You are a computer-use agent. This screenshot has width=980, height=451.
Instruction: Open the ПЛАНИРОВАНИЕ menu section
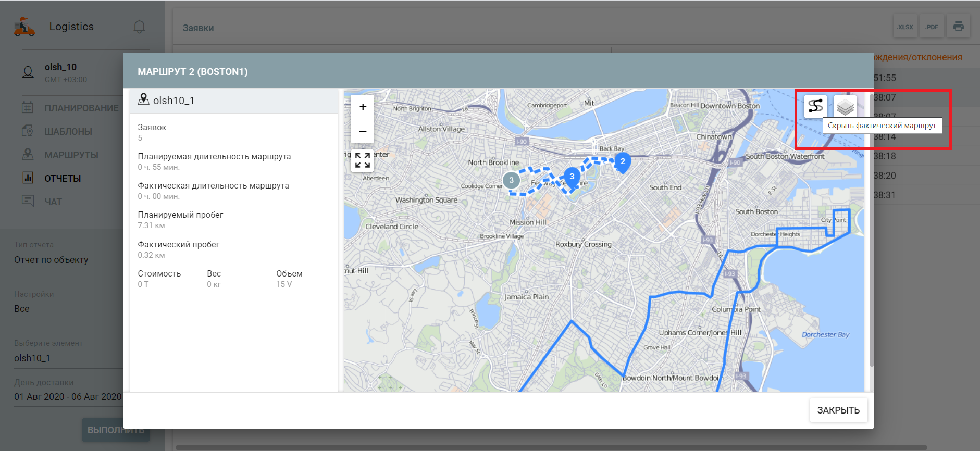tap(81, 108)
